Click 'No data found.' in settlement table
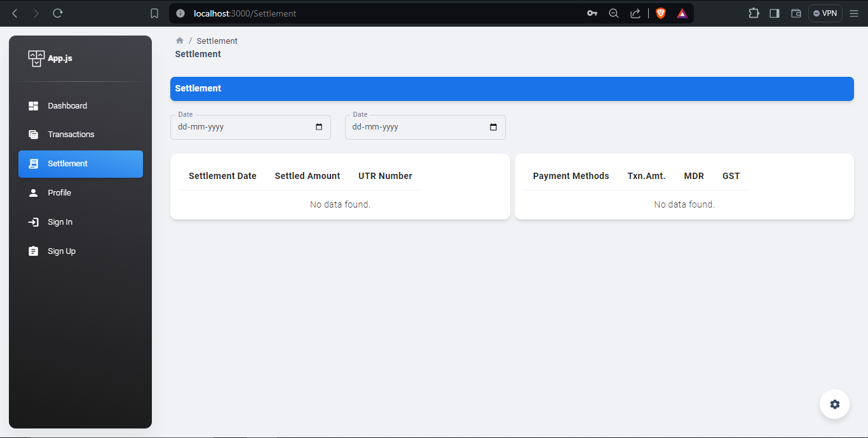This screenshot has width=868, height=438. [x=340, y=204]
